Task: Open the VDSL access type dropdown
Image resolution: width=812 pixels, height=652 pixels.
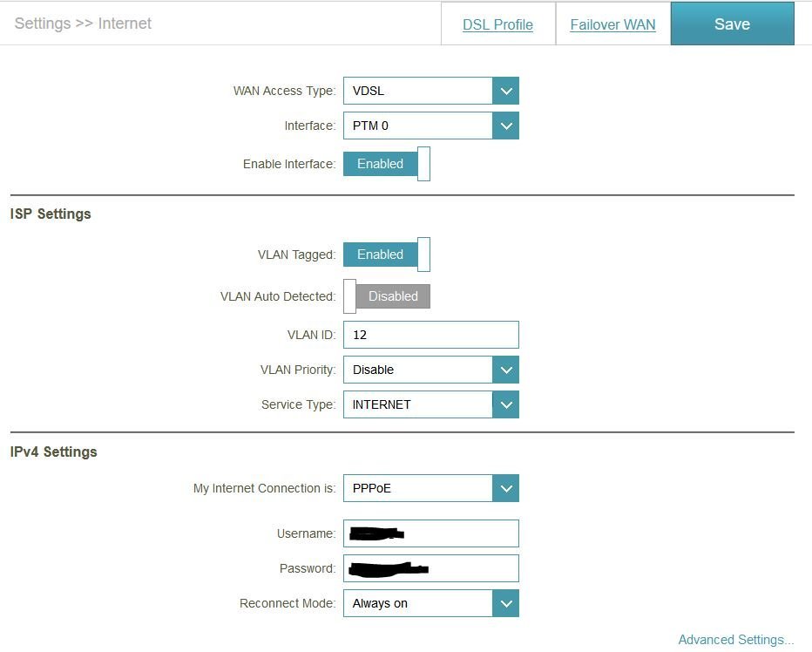Action: point(418,91)
